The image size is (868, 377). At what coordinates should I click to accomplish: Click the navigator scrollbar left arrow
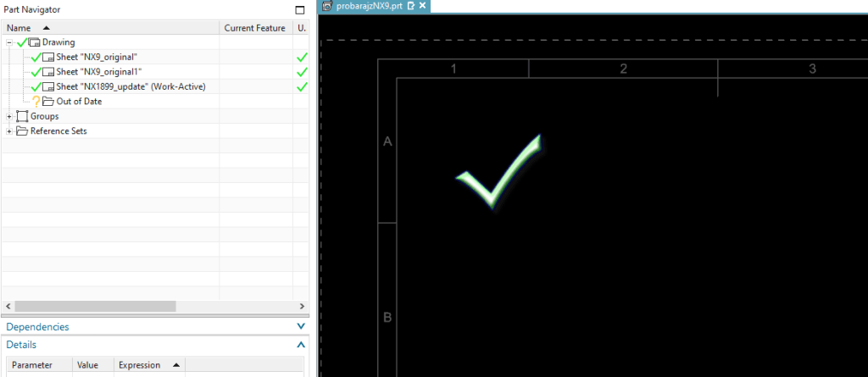click(8, 306)
